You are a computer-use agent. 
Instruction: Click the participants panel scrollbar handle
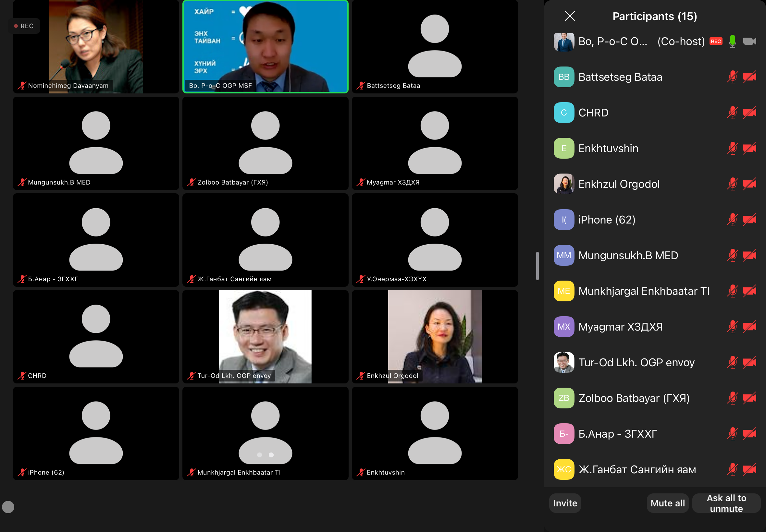pyautogui.click(x=537, y=266)
